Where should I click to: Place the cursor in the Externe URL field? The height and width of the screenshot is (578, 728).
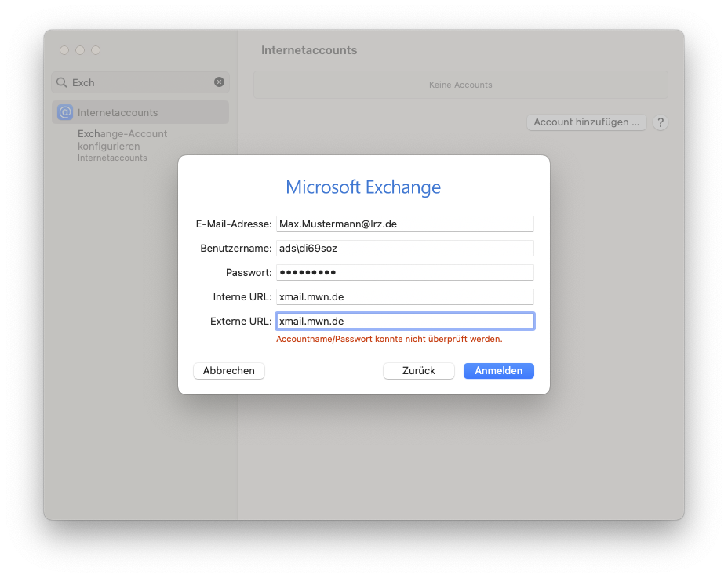(x=405, y=322)
